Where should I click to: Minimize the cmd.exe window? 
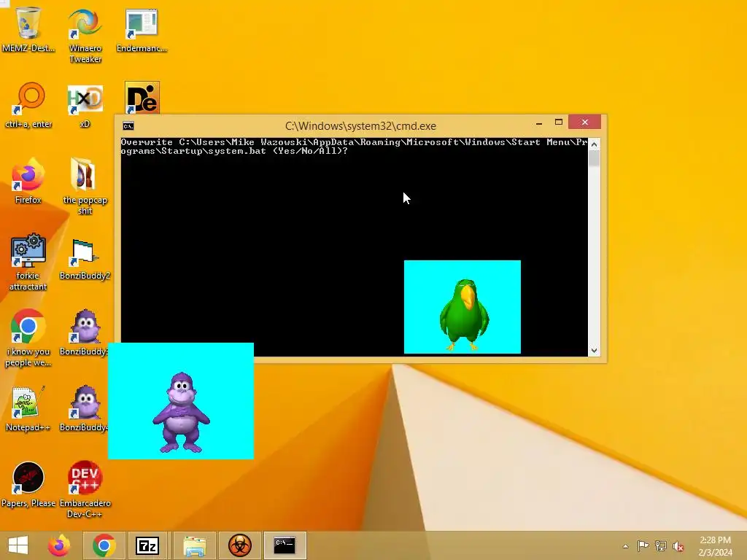539,122
